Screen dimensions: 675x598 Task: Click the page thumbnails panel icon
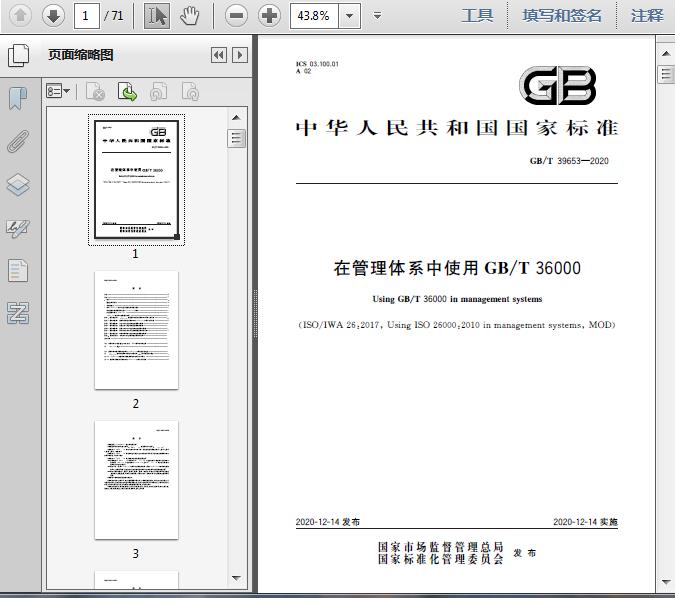pyautogui.click(x=19, y=55)
